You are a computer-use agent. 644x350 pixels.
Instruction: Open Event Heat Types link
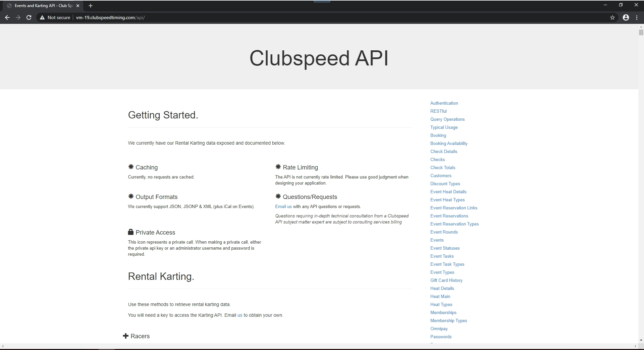pyautogui.click(x=447, y=200)
